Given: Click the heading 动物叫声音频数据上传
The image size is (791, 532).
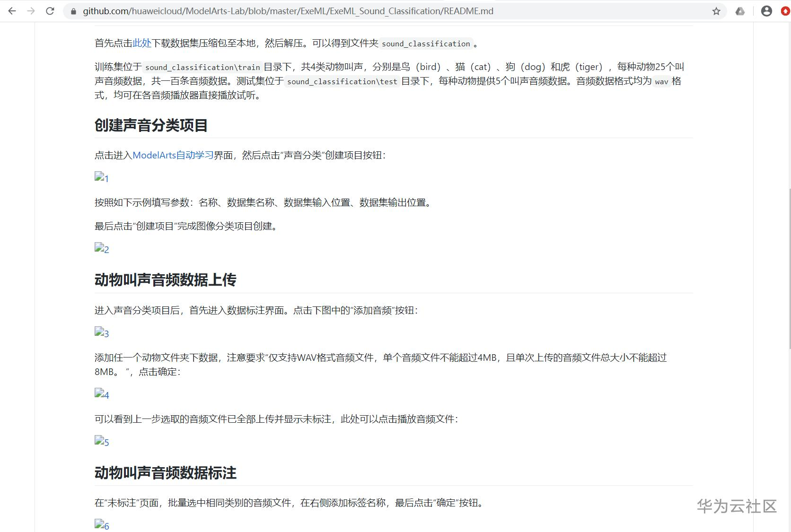Looking at the screenshot, I should [x=166, y=280].
